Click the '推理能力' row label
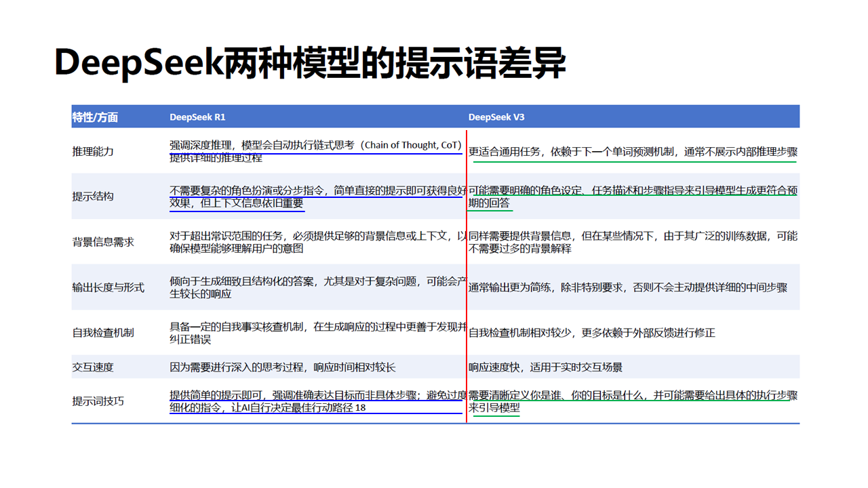 coord(93,151)
